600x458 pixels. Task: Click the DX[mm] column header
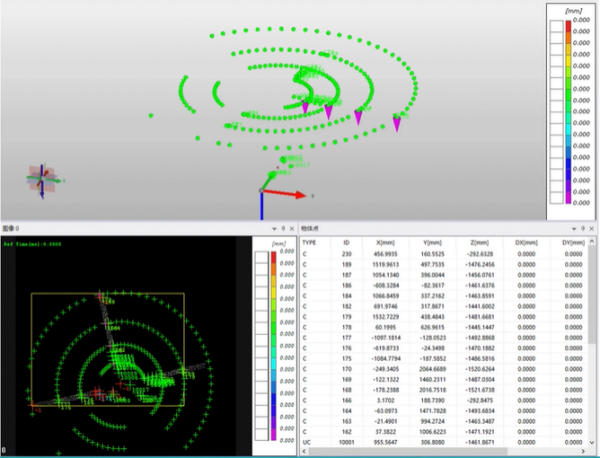(x=526, y=243)
